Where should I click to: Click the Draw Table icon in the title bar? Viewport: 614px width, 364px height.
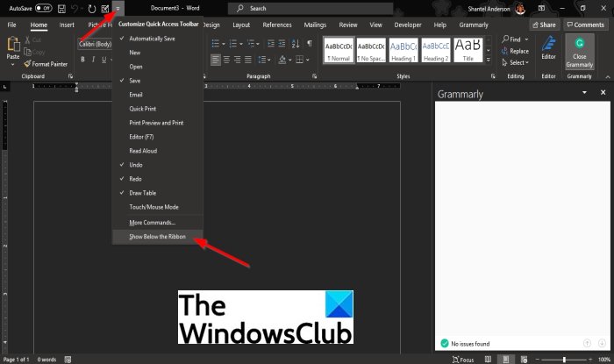tap(105, 8)
